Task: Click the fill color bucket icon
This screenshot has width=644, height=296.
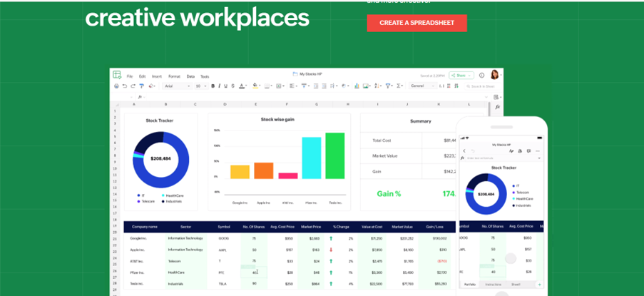Action: (256, 86)
